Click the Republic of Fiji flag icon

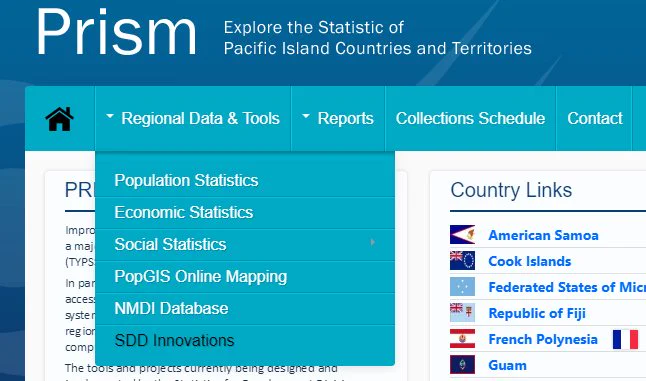point(462,313)
